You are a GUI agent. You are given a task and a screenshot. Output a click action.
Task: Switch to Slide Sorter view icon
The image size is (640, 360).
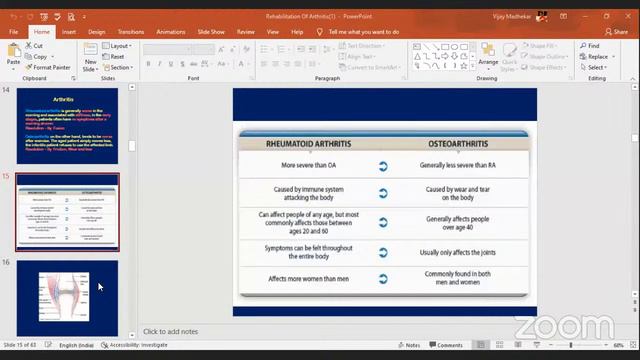point(500,345)
